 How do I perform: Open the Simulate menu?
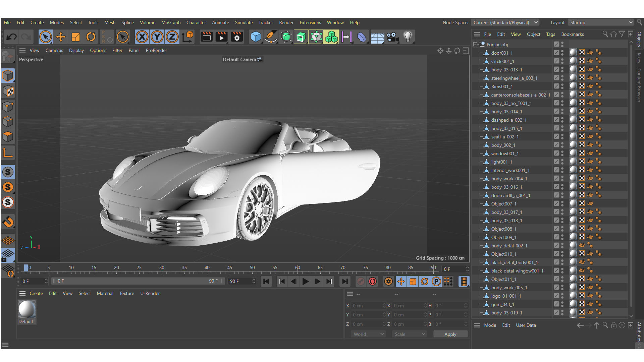[x=244, y=22]
